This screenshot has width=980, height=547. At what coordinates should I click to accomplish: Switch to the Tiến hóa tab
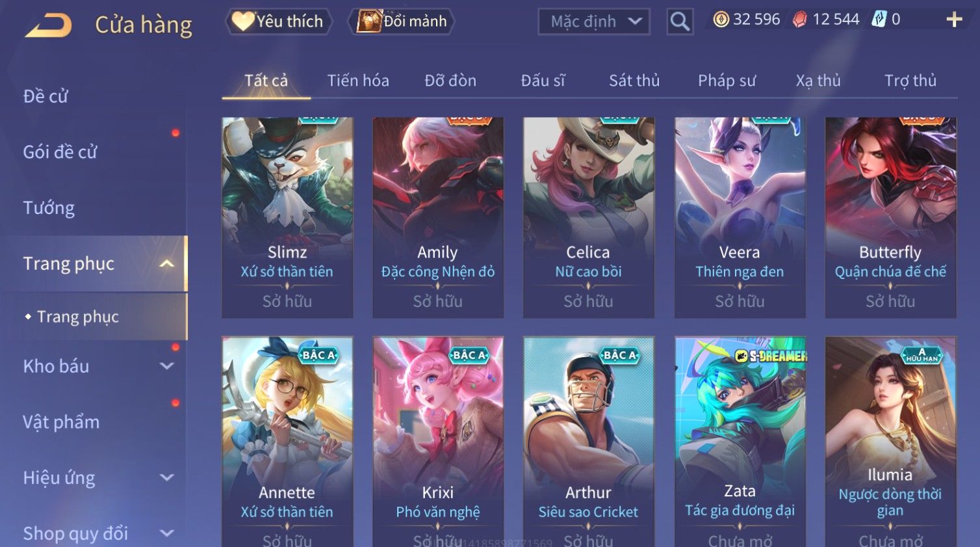click(358, 81)
